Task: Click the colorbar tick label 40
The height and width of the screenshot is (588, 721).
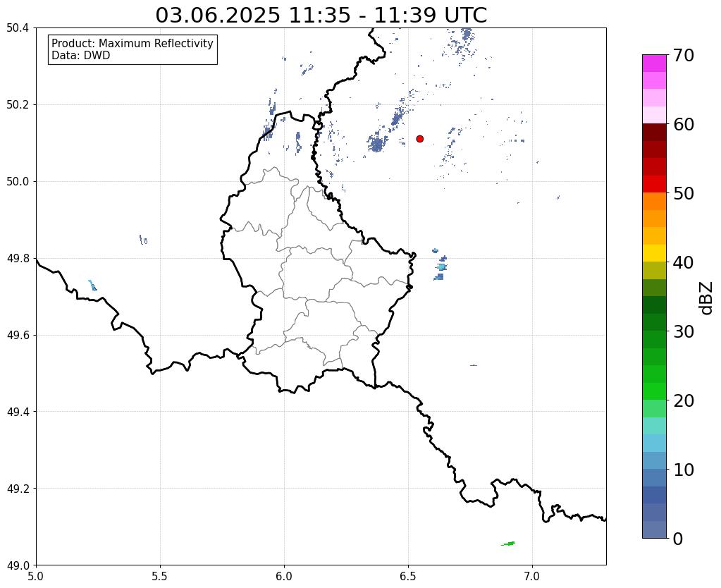Action: pyautogui.click(x=684, y=262)
